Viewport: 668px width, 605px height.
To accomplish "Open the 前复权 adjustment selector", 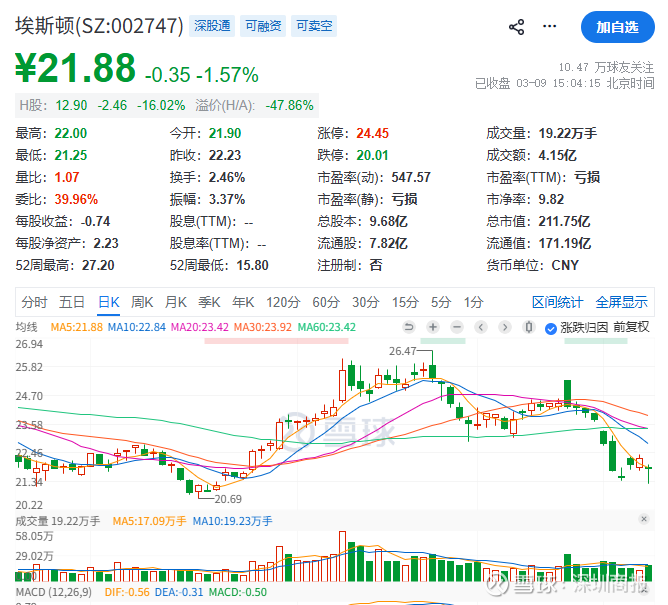I will (631, 327).
